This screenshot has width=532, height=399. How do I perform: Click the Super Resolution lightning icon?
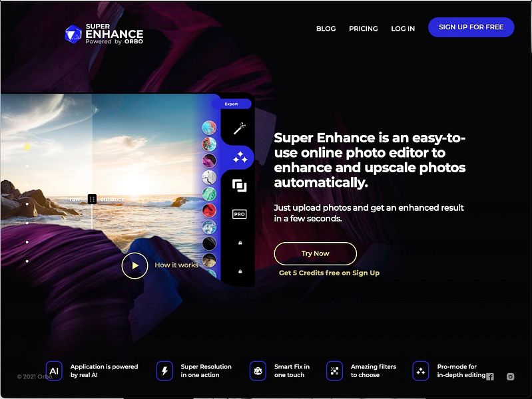click(x=164, y=371)
